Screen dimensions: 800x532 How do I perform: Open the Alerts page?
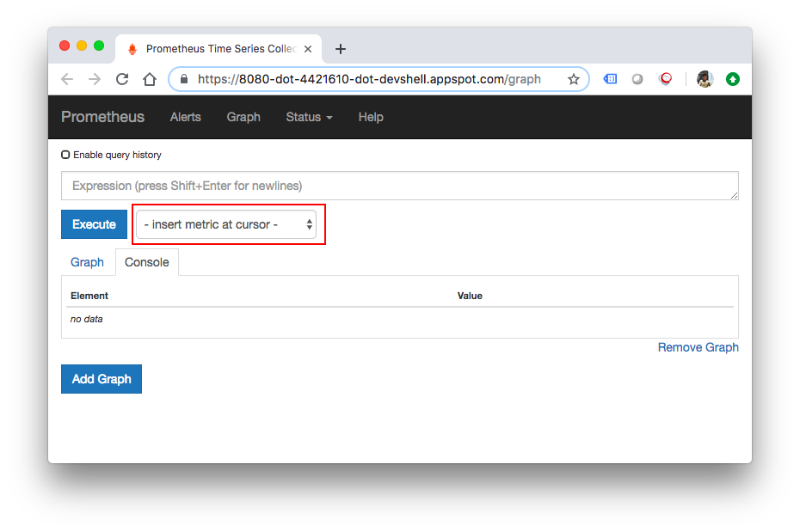(185, 117)
